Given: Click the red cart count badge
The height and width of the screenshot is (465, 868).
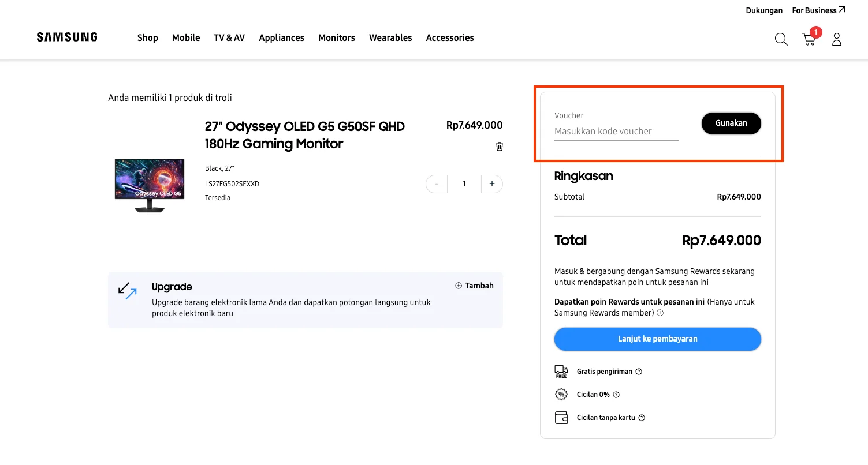Looking at the screenshot, I should pos(815,32).
